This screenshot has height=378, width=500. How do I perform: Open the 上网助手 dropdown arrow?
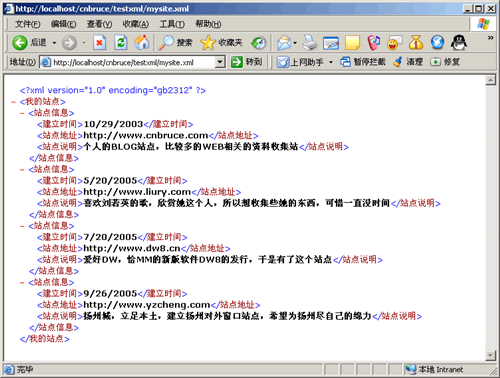tap(331, 62)
